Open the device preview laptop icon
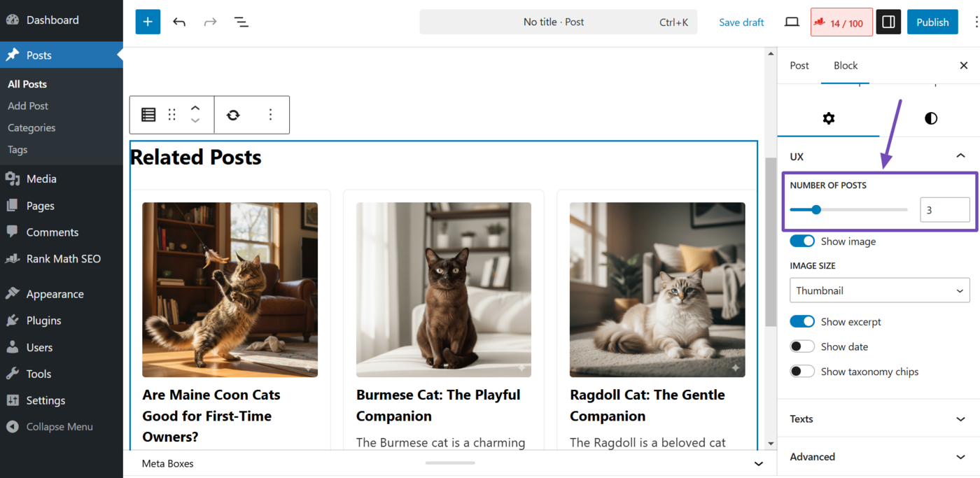980x478 pixels. coord(792,22)
